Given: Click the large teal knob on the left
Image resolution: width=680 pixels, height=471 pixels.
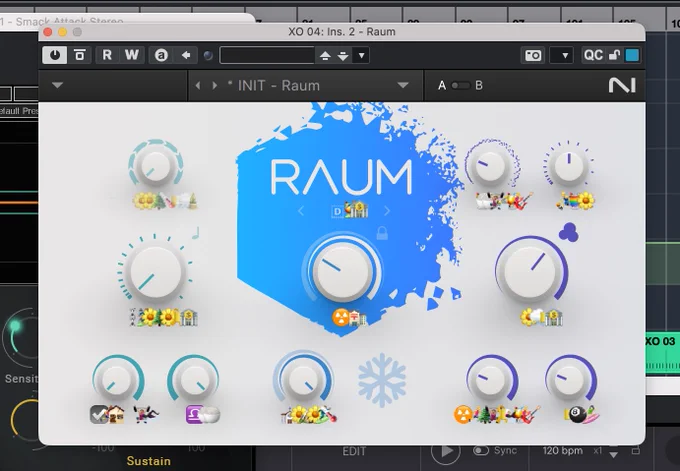Looking at the screenshot, I should click(x=154, y=272).
